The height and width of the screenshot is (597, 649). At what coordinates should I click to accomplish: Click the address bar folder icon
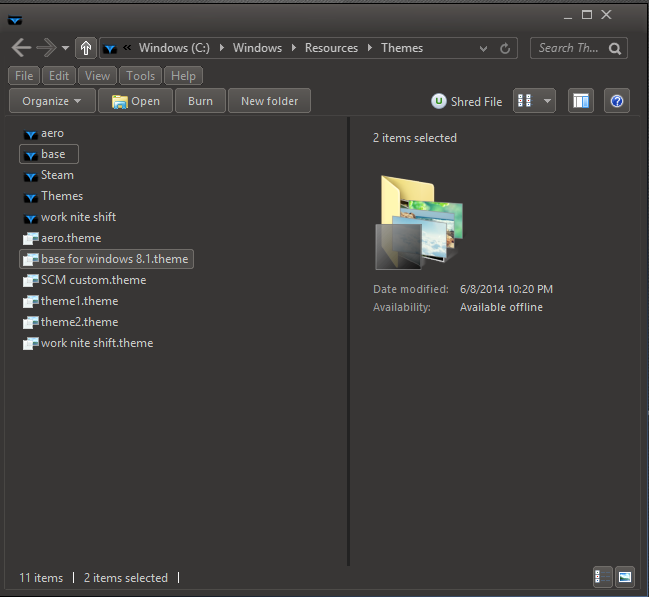pos(110,49)
